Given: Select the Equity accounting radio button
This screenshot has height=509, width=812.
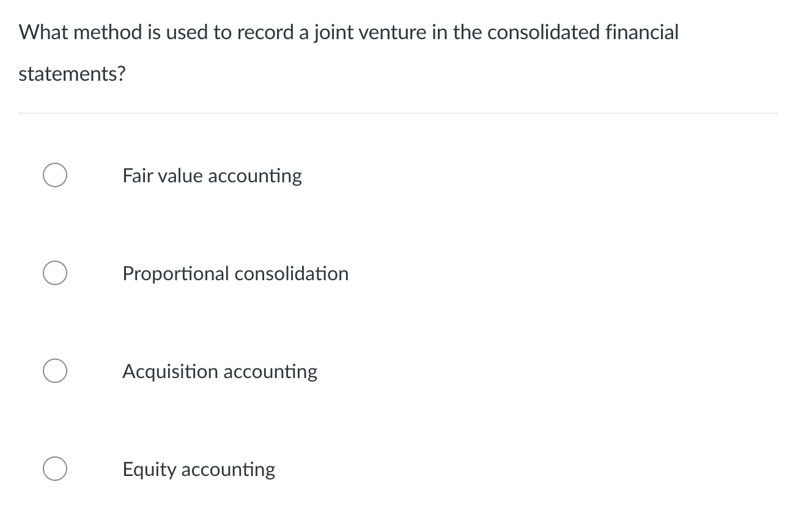Looking at the screenshot, I should (54, 469).
